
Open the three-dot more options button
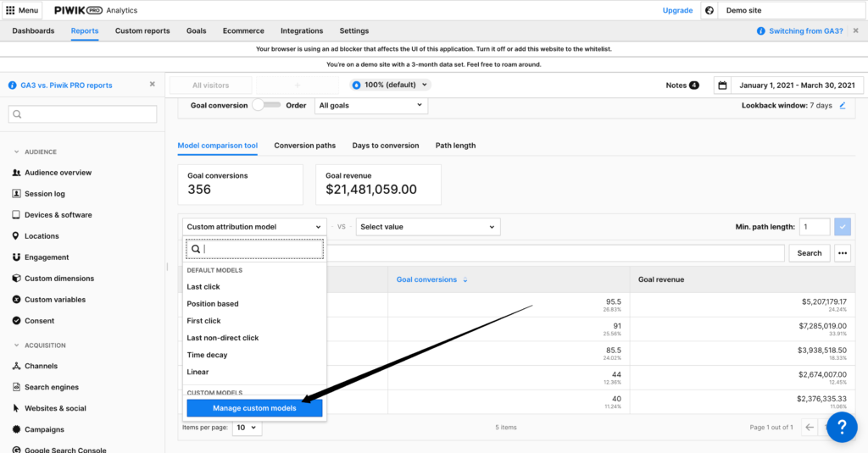(x=842, y=253)
